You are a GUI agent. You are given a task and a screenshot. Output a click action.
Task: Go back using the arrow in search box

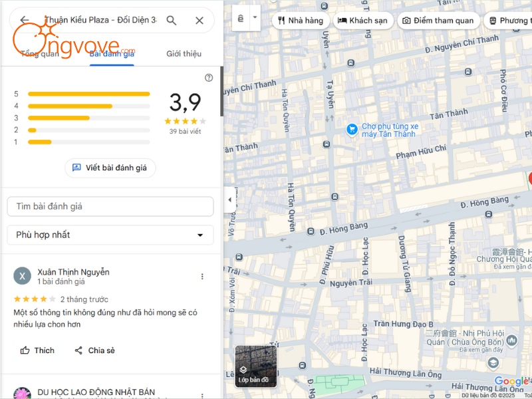click(25, 20)
